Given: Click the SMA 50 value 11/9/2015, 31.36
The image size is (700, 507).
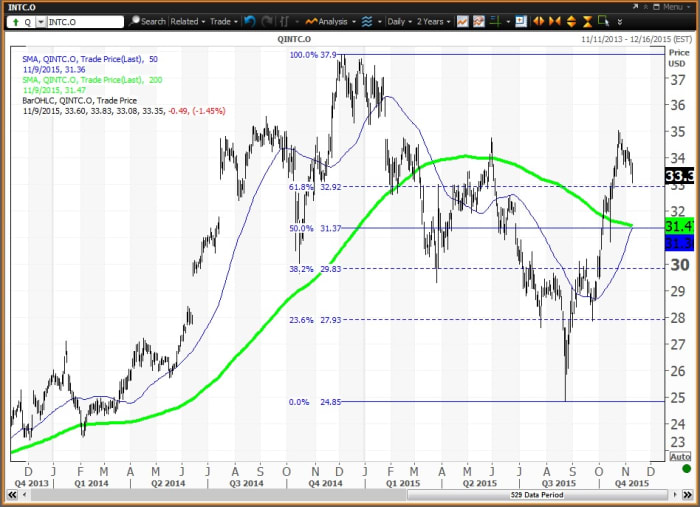Looking at the screenshot, I should pyautogui.click(x=54, y=69).
